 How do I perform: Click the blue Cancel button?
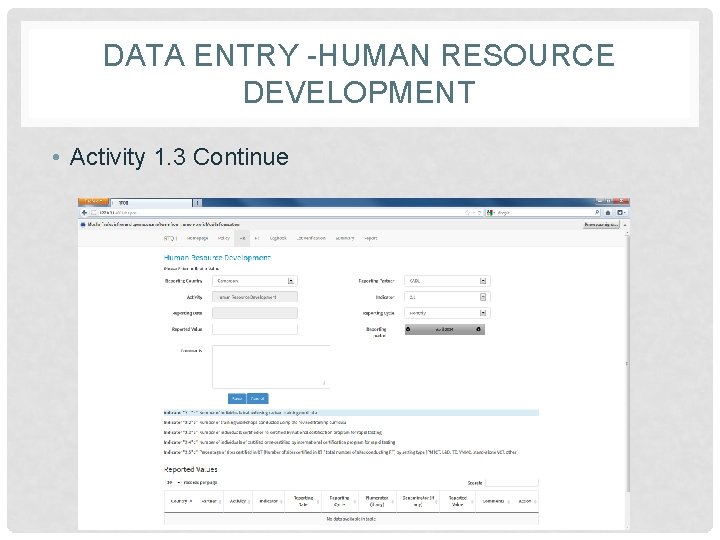[x=258, y=399]
